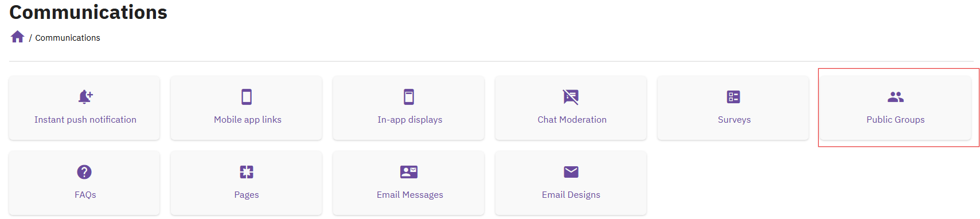980x219 pixels.
Task: Open Instant push notification card
Action: pos(84,108)
